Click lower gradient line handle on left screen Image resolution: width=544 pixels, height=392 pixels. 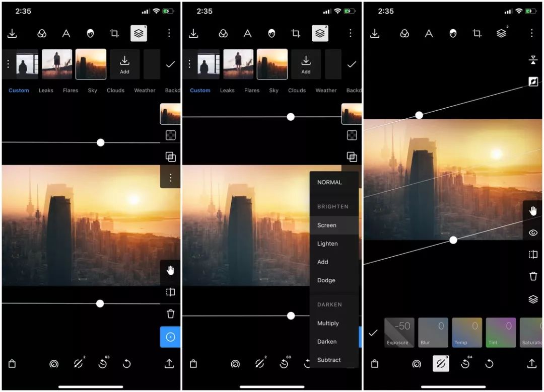[x=100, y=303]
